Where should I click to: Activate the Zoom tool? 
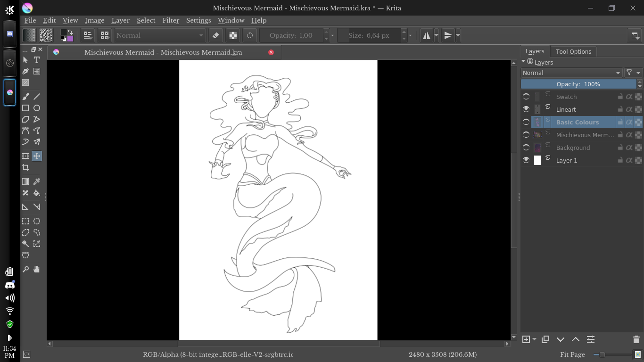point(25,269)
